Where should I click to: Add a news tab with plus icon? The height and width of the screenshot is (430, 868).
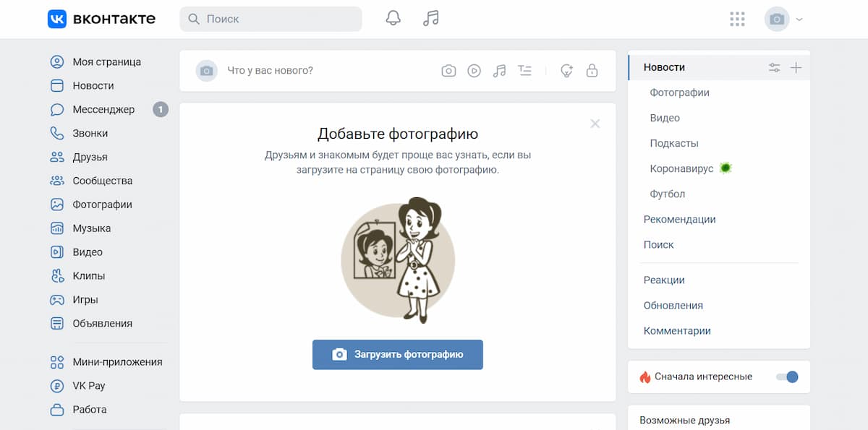796,67
